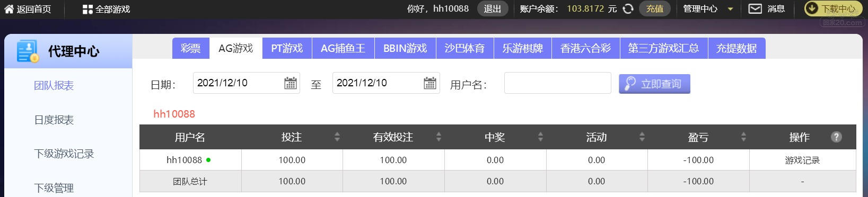Switch to the PT游戏 tab
The height and width of the screenshot is (197, 868).
point(287,48)
